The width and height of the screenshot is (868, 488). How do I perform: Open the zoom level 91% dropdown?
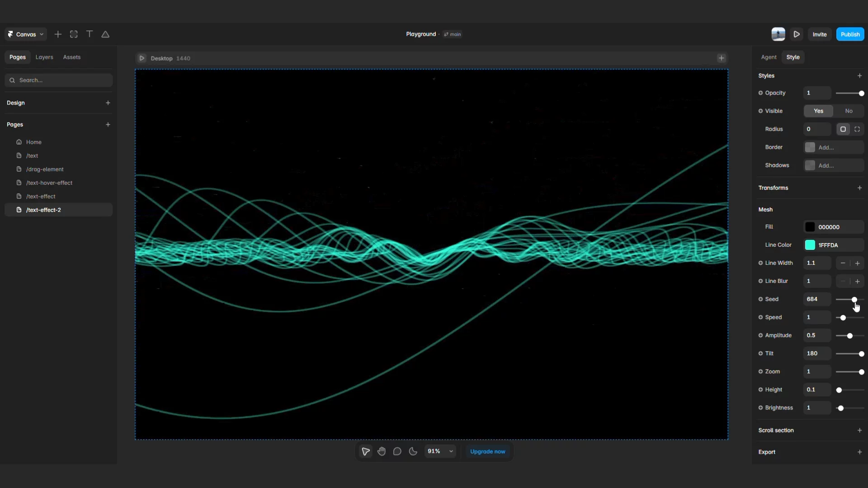tap(440, 451)
